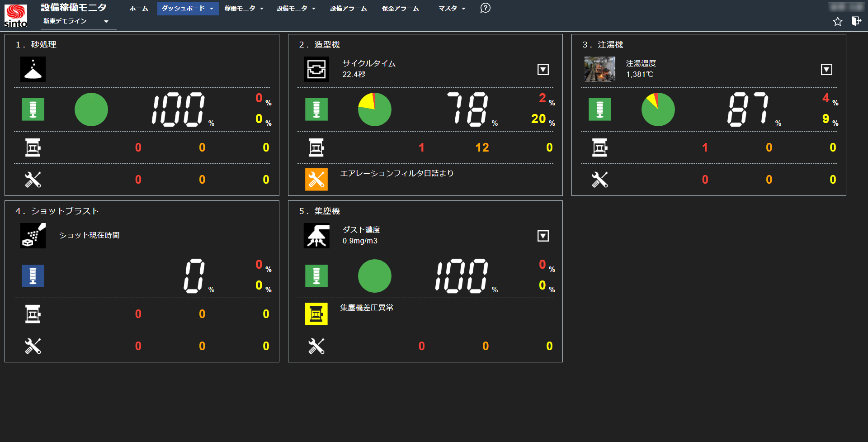
Task: Click the 22.4秒 cycle time value
Action: pyautogui.click(x=354, y=74)
